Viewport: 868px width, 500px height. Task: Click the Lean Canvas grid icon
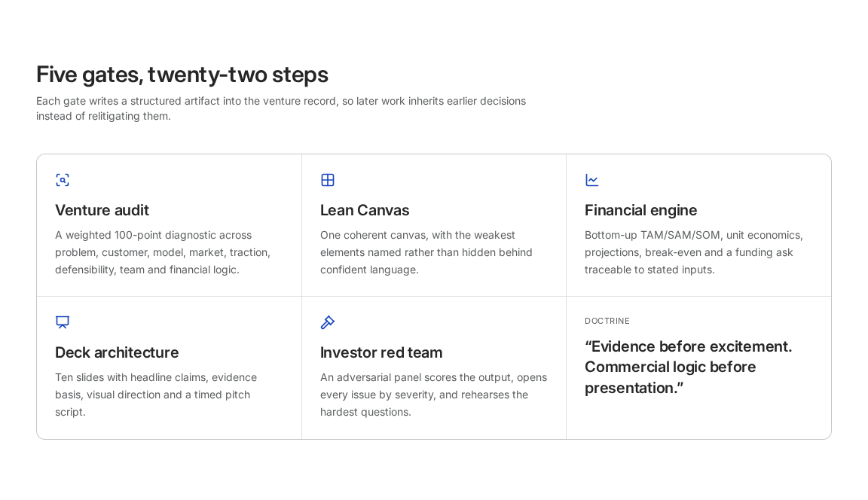(x=328, y=180)
